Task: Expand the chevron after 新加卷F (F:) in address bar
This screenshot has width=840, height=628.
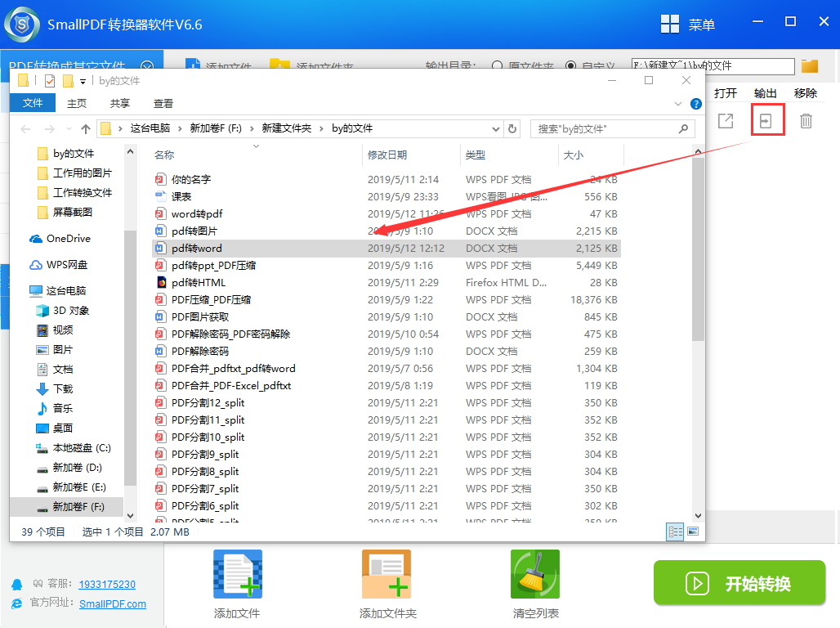Action: coord(252,128)
